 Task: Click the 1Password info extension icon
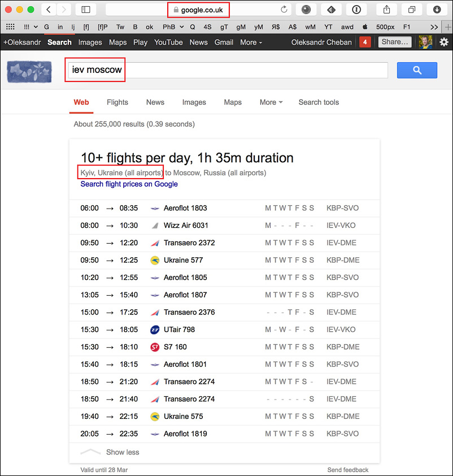(x=356, y=10)
